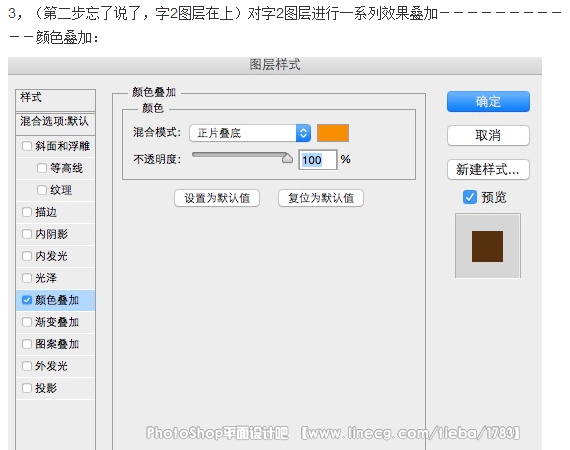Viewport: 570px width, 450px height.
Task: Click the brown style preview thumbnail
Action: click(487, 246)
